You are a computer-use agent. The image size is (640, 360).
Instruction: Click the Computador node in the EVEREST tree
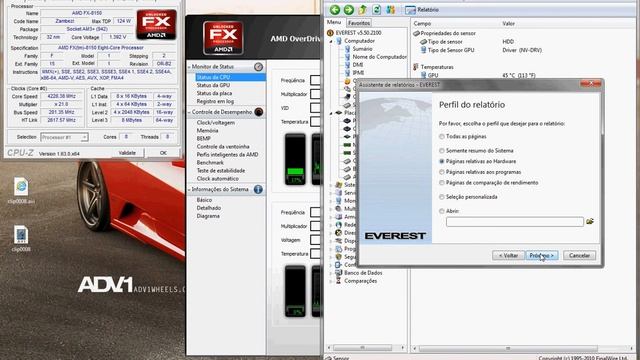pos(359,41)
